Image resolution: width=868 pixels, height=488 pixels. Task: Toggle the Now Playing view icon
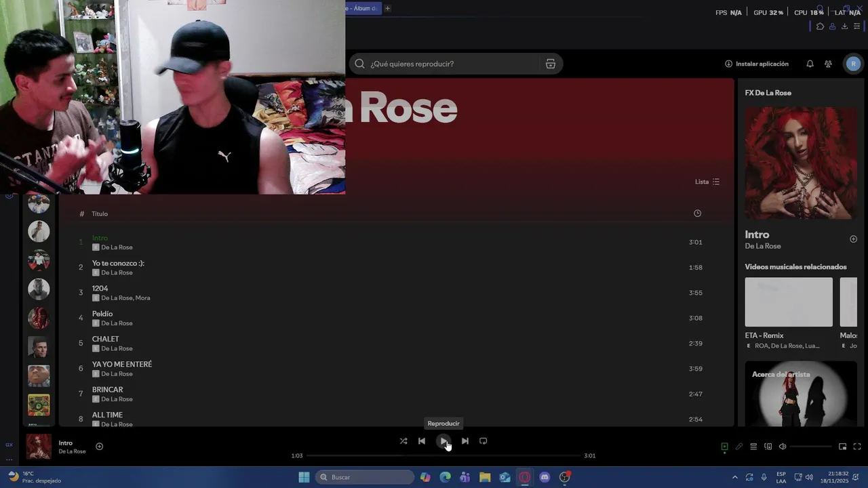[x=724, y=447]
